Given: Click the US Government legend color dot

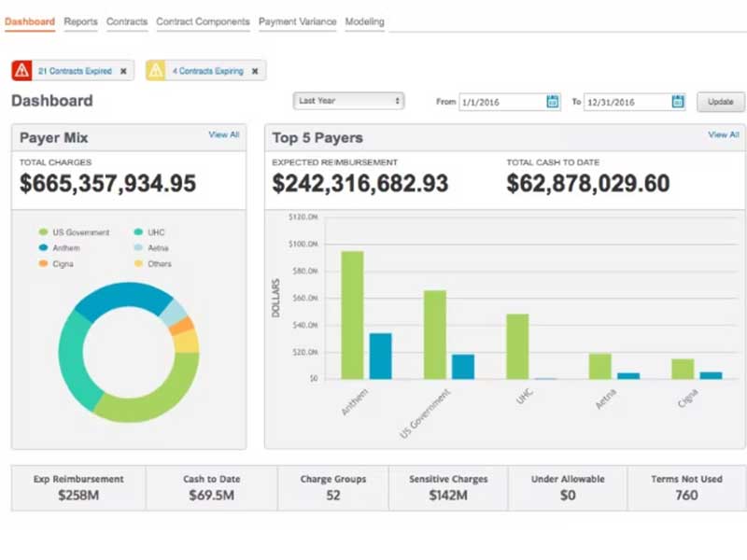Looking at the screenshot, I should [x=43, y=232].
